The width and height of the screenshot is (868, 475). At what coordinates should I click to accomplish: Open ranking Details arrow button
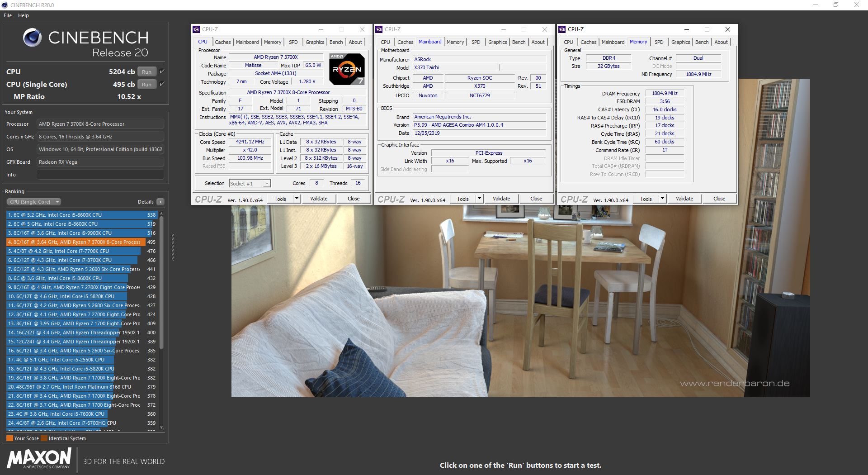[x=160, y=202]
